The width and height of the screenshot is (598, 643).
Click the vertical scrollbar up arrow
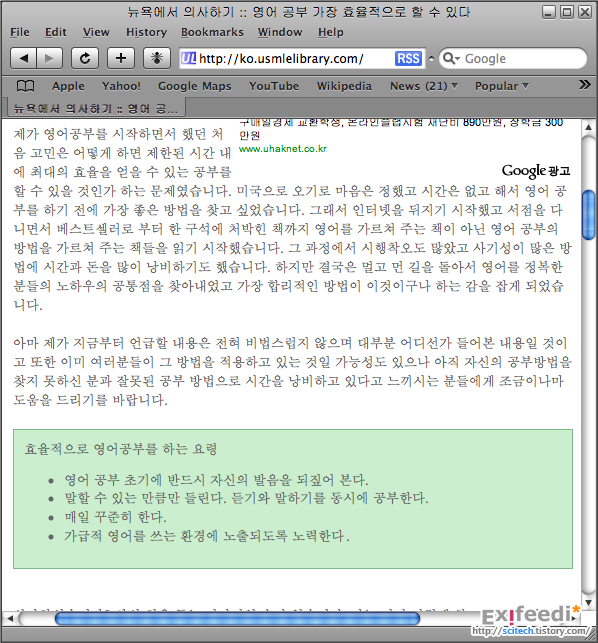[x=588, y=127]
